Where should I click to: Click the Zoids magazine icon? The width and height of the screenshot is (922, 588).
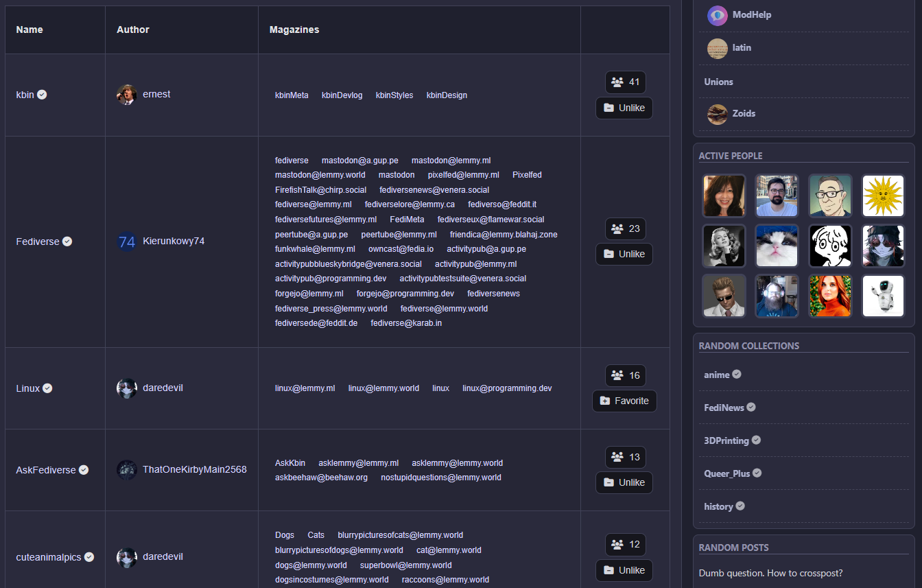(718, 114)
